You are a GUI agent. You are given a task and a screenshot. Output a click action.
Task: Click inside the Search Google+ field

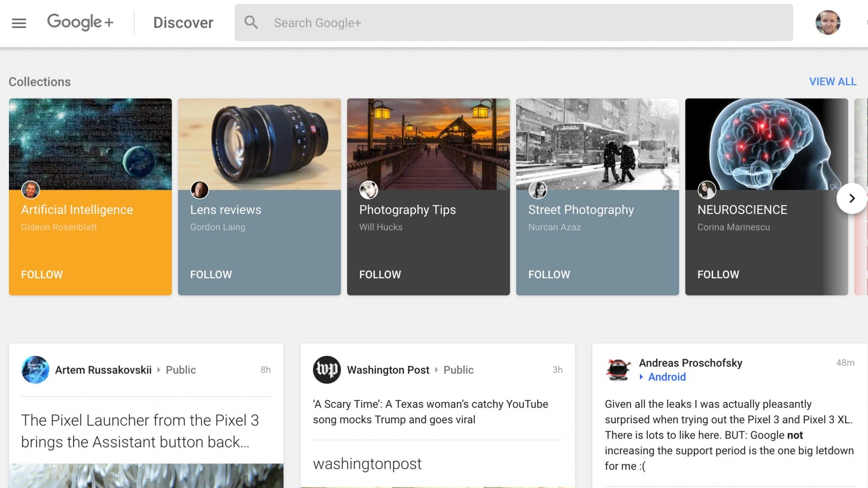(514, 22)
